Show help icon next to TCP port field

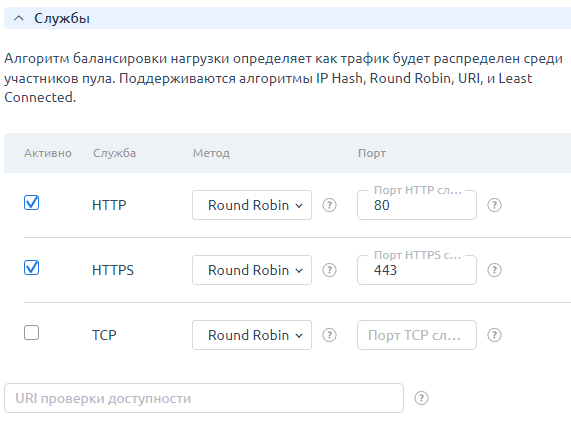point(494,335)
